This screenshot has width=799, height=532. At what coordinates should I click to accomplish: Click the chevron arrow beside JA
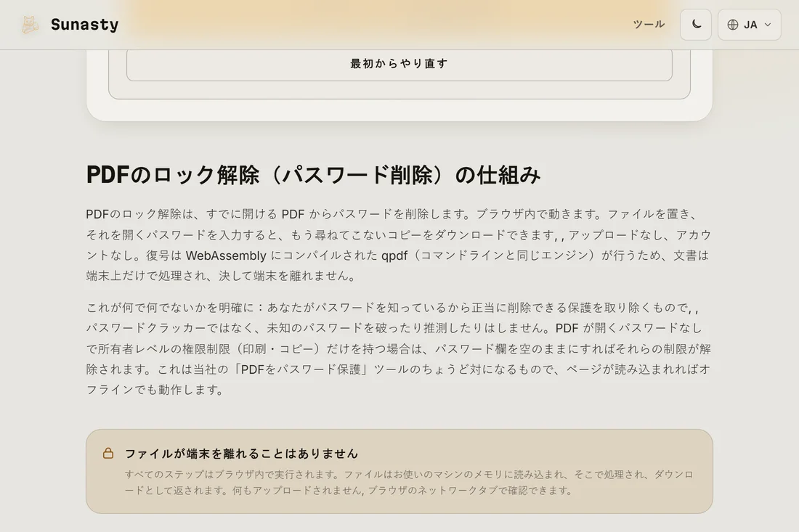pyautogui.click(x=768, y=25)
